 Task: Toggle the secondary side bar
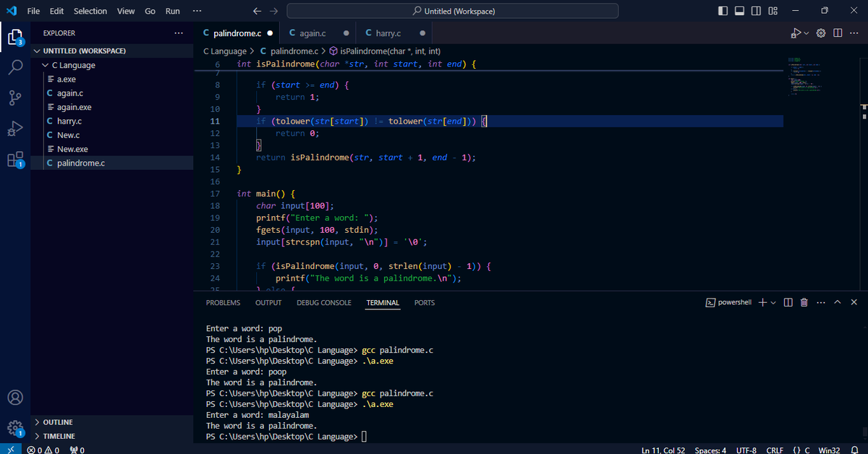point(757,11)
